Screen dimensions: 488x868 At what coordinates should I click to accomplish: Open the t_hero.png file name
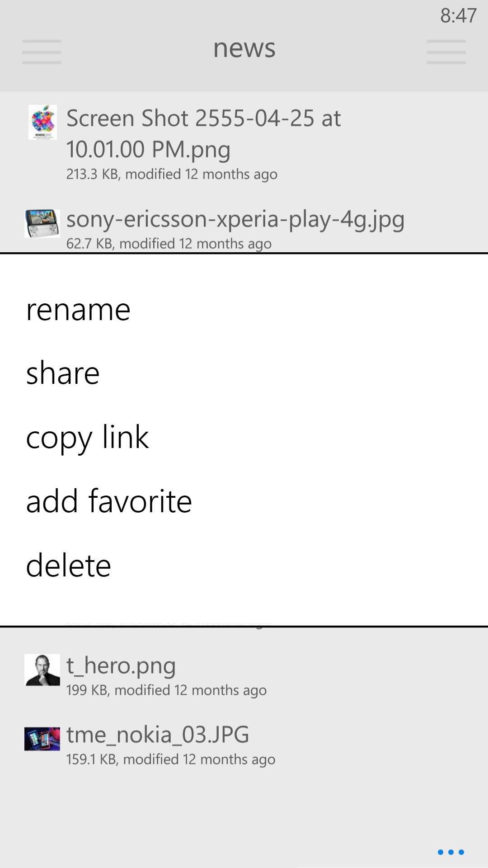(x=121, y=665)
